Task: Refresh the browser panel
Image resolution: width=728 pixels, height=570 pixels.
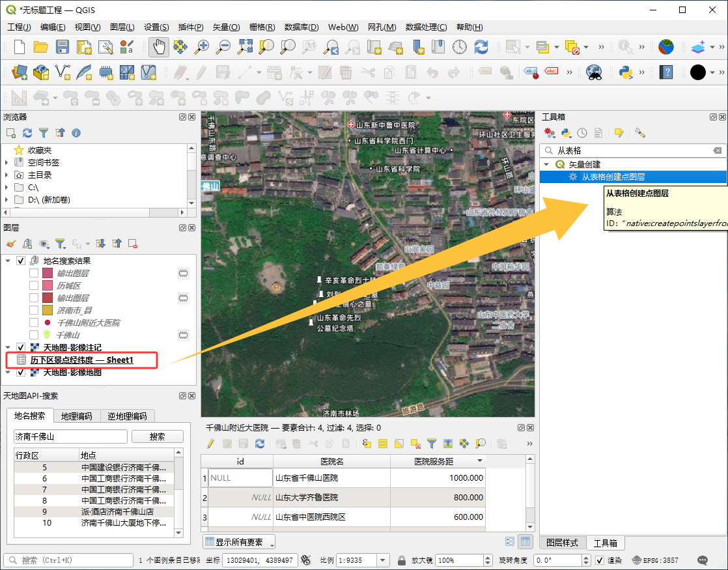Action: [27, 134]
